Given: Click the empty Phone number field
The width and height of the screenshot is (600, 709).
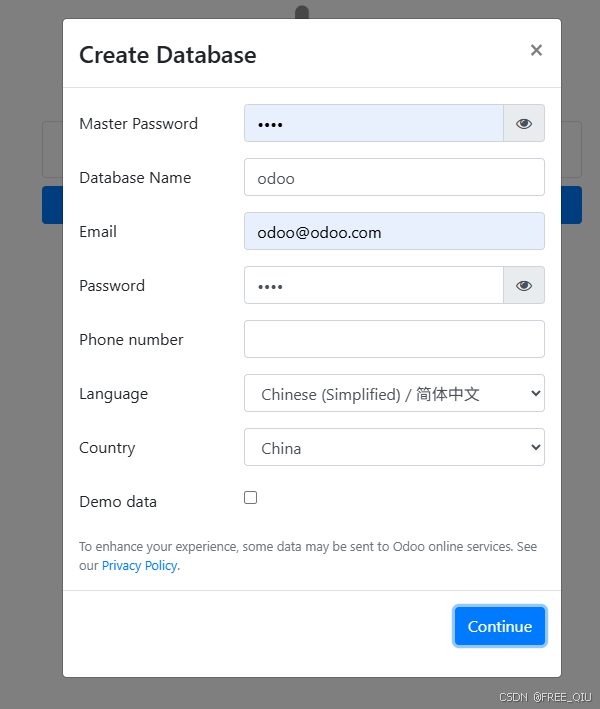Looking at the screenshot, I should (394, 339).
